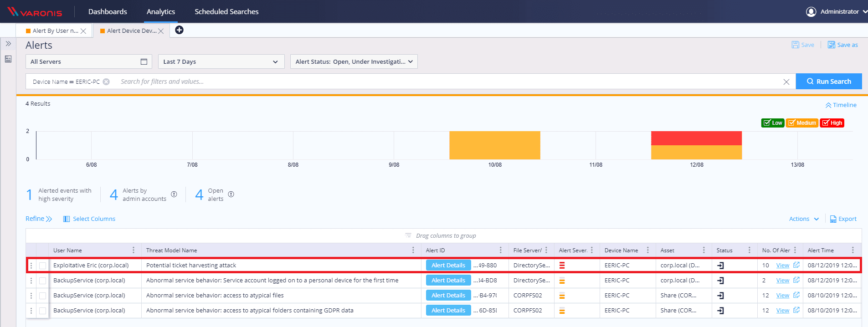The image size is (868, 327).
Task: Click info icon beside Open alerts
Action: click(231, 194)
